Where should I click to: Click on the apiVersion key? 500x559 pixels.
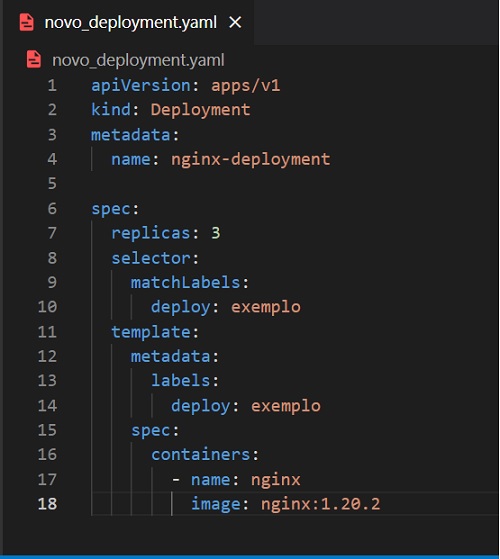[x=141, y=86]
